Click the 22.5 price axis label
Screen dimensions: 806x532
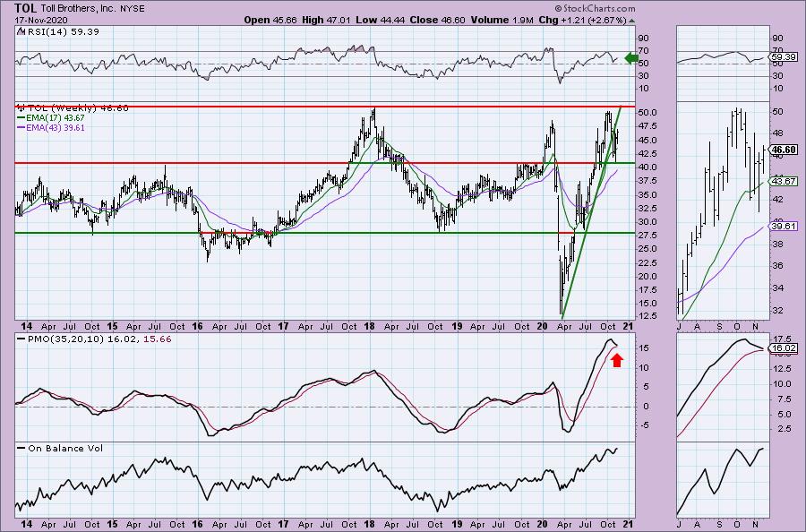(647, 262)
